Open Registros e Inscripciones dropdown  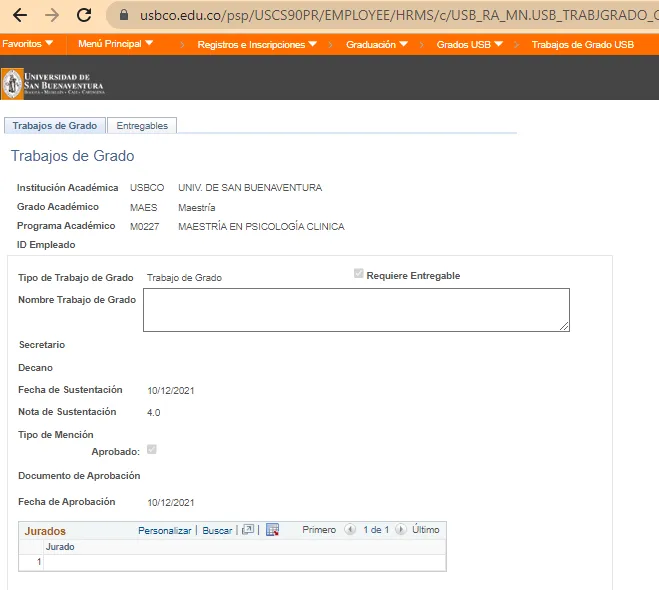[257, 45]
